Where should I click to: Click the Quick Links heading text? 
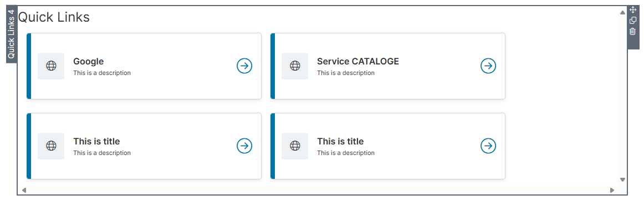54,17
